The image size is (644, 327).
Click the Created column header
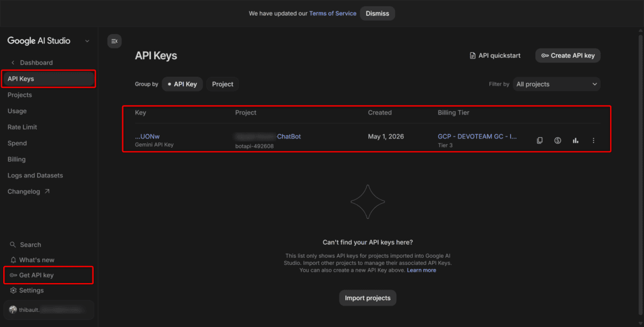[x=380, y=113]
